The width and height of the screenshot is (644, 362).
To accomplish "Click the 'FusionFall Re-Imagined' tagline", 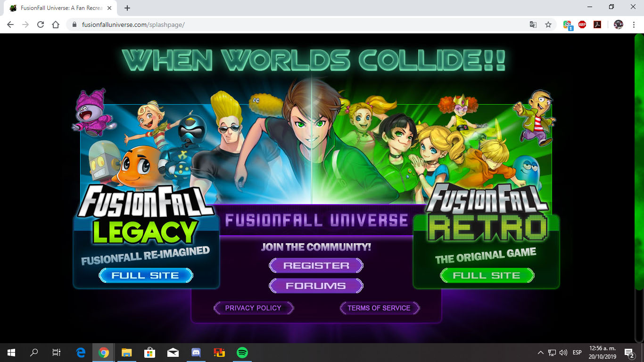I will [x=145, y=255].
